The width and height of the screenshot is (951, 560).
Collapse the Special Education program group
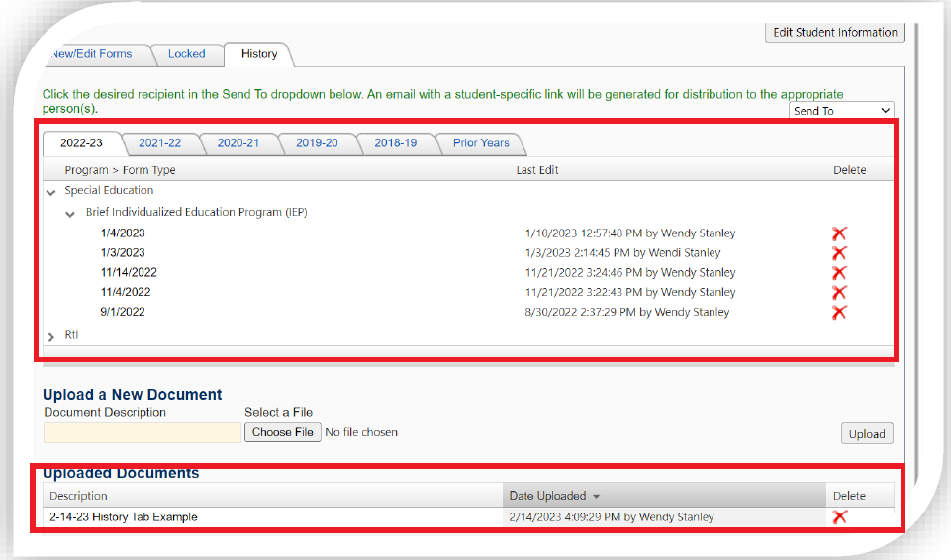coord(51,192)
